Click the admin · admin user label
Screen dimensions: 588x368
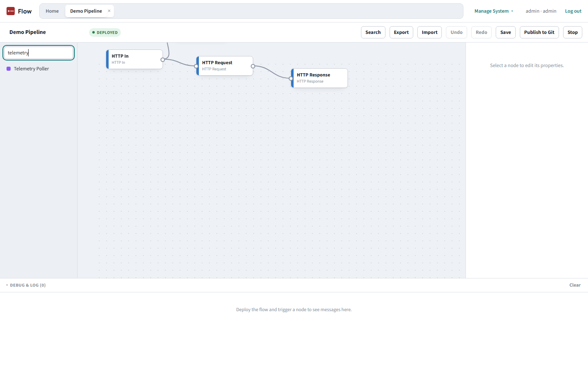pos(541,11)
